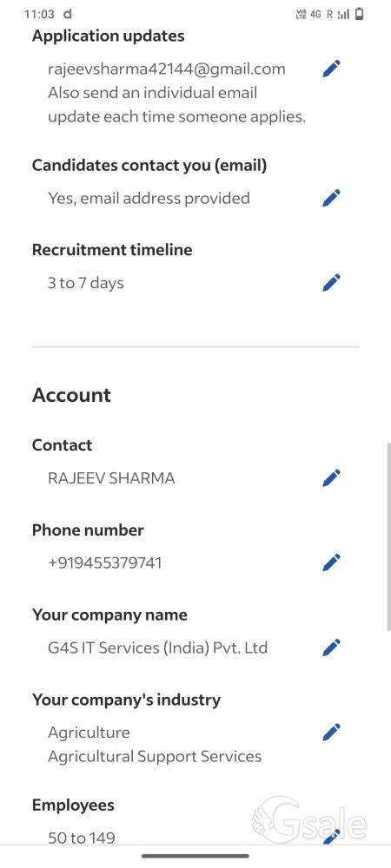Tap the 4G signal indicator

[x=315, y=15]
